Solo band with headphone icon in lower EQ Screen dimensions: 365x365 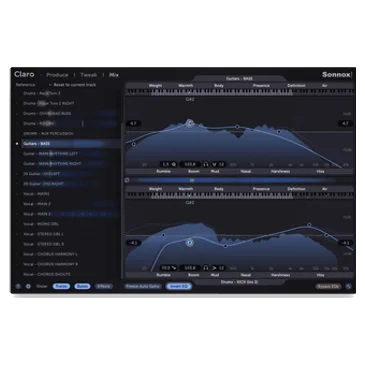coord(206,268)
